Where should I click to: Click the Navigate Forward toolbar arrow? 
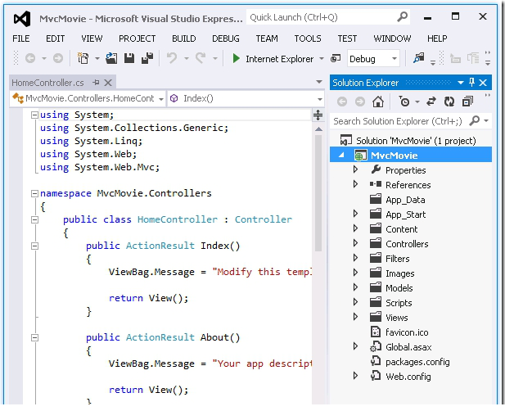pos(58,58)
